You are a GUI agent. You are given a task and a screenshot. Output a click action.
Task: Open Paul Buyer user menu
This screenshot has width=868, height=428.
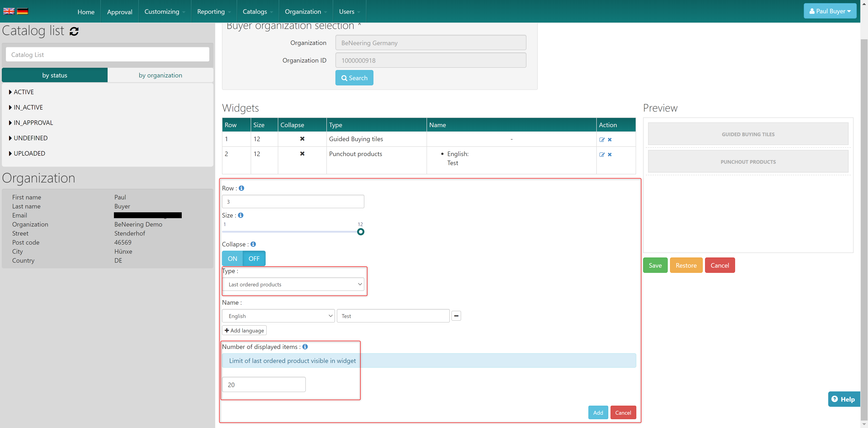pyautogui.click(x=830, y=11)
